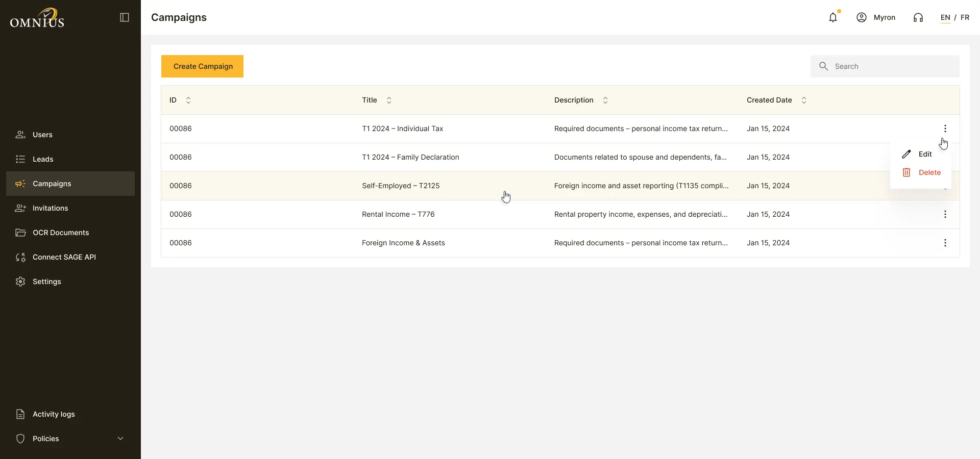The image size is (980, 459).
Task: Open the headset support icon
Action: coord(918,18)
